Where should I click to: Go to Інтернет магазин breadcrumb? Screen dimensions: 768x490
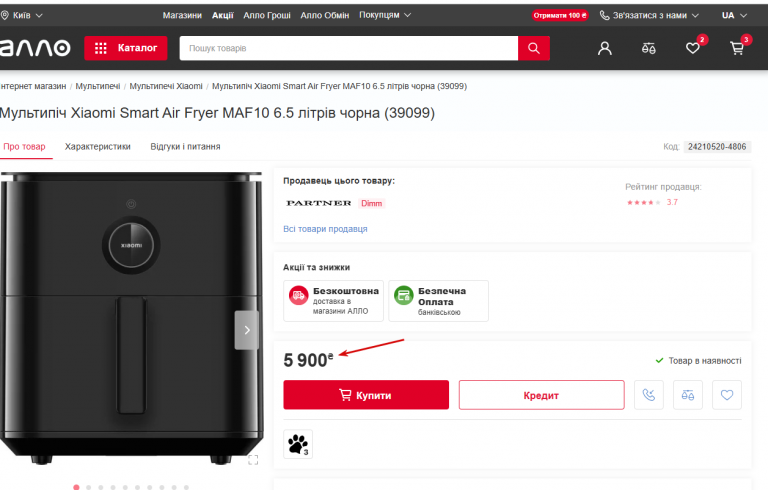click(x=33, y=86)
